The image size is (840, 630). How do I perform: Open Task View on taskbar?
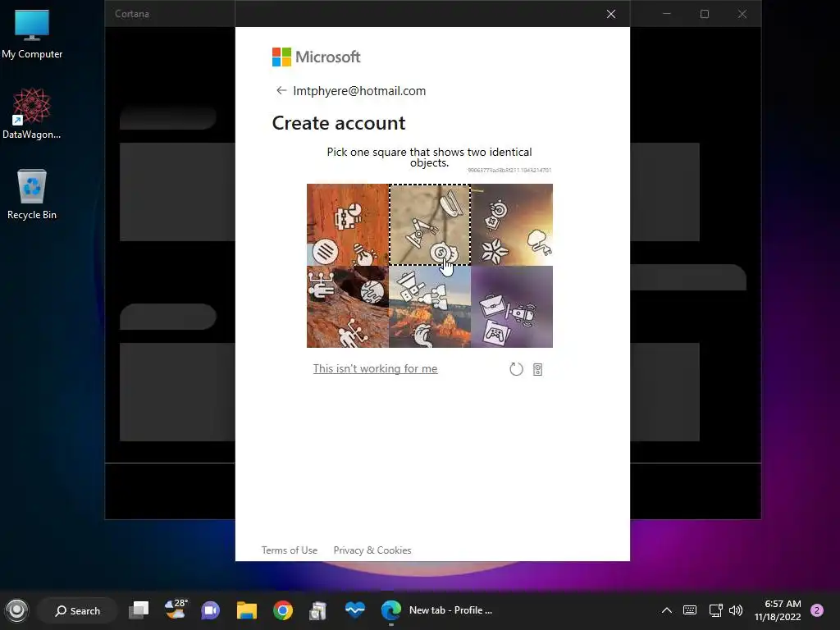[x=139, y=610]
